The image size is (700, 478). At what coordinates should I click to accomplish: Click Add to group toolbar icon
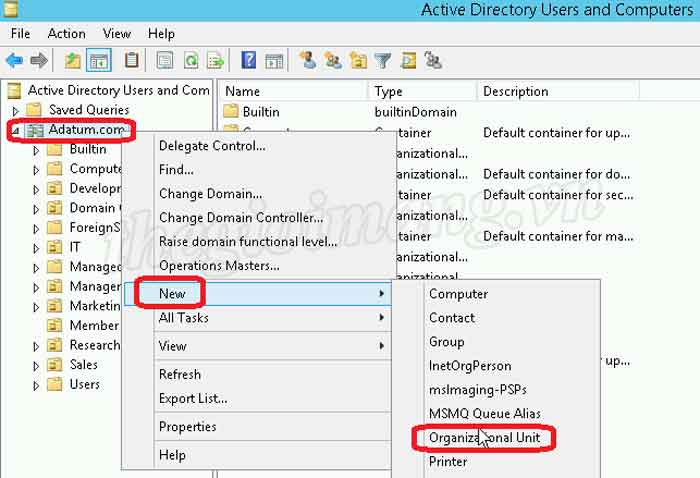click(433, 60)
